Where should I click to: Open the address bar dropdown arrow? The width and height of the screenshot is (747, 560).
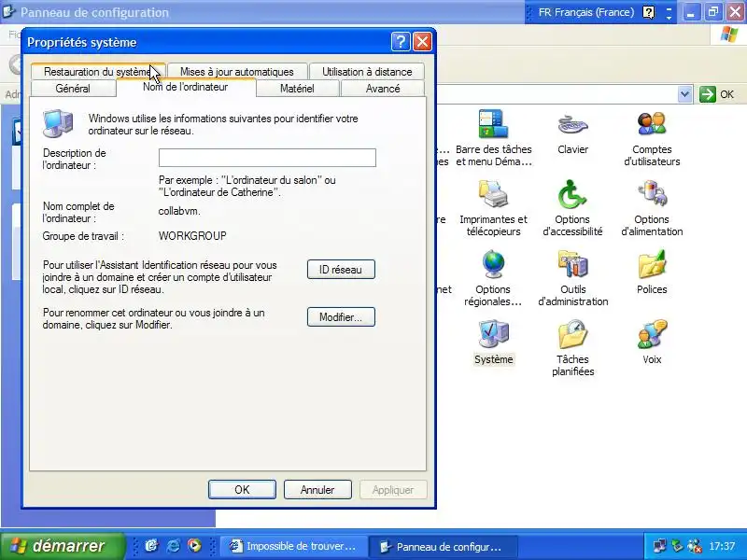pos(684,94)
